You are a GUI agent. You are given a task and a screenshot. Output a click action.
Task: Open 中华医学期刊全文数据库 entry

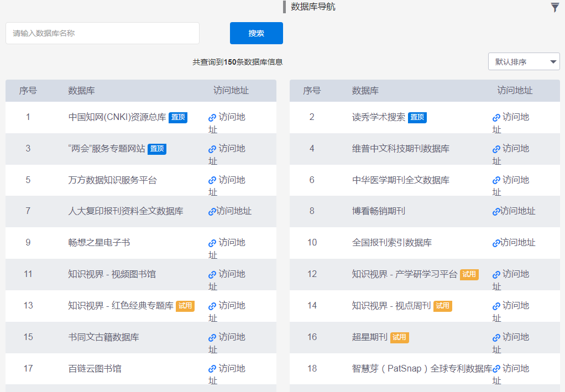click(x=401, y=180)
